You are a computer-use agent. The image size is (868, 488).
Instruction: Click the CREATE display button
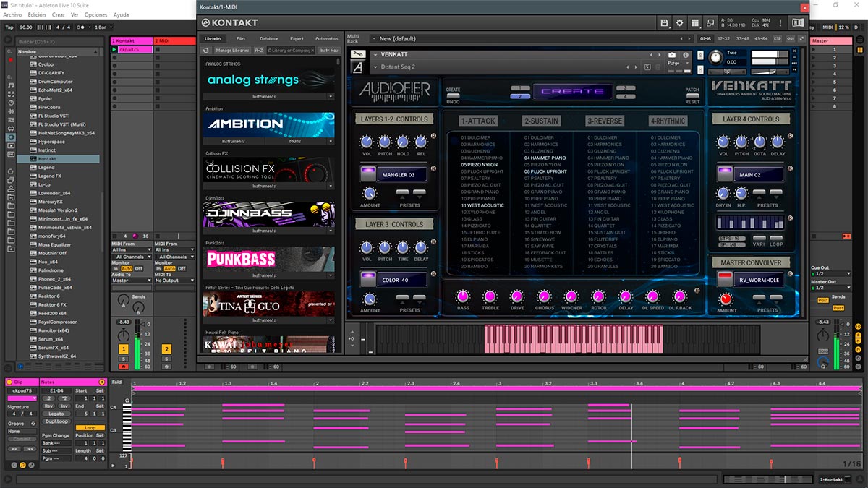point(573,92)
